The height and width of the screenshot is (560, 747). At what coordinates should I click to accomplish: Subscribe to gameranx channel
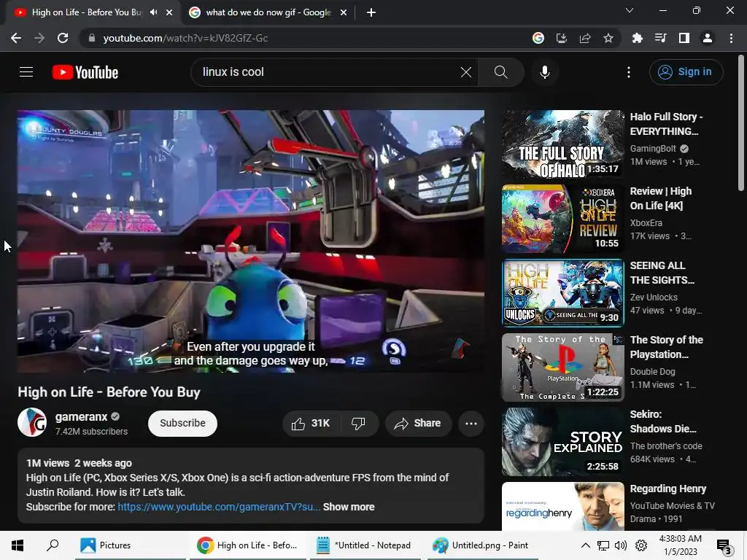[182, 424]
